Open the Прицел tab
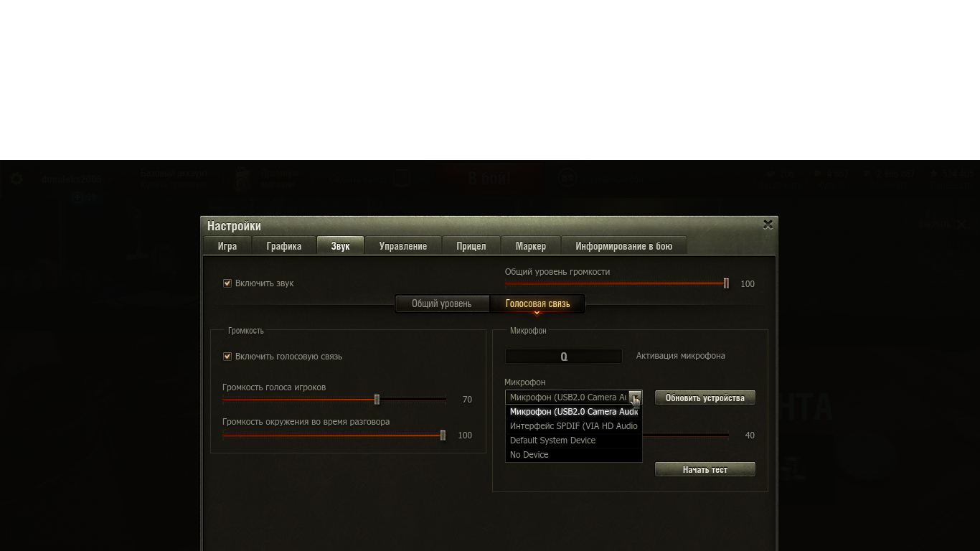The height and width of the screenshot is (551, 980). coord(471,246)
